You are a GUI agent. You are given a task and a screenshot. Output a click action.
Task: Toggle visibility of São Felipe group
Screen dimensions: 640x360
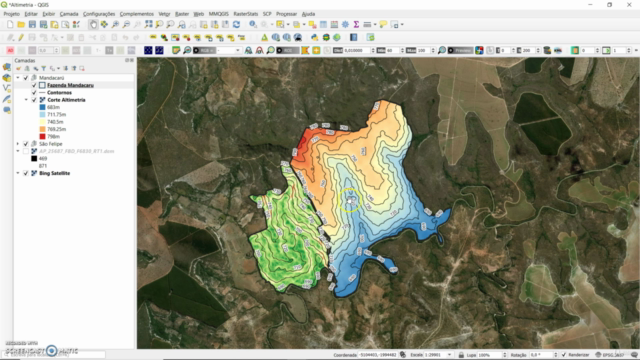click(26, 144)
